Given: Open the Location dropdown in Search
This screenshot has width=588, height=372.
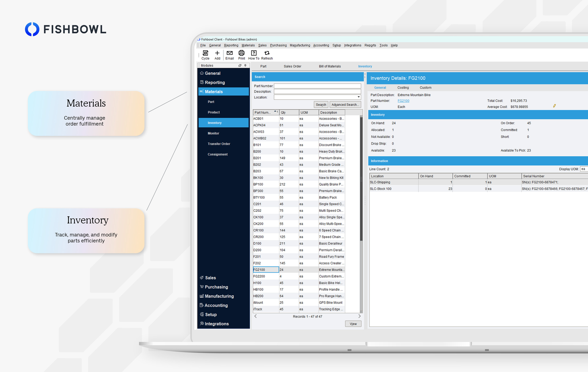Looking at the screenshot, I should [358, 97].
